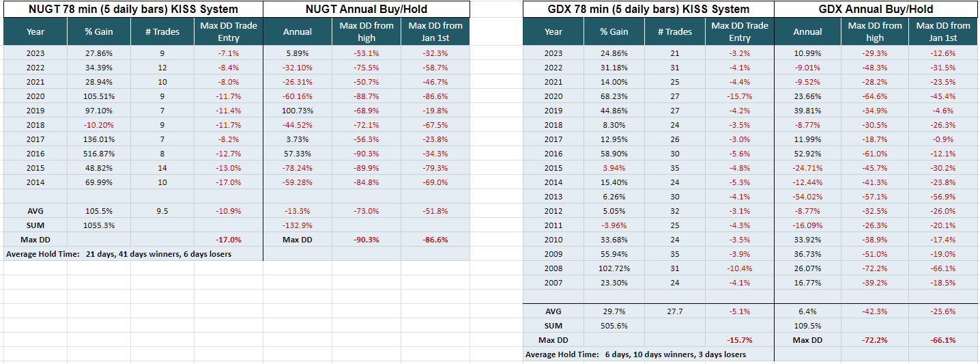980x364 pixels.
Task: Click GDX average hold time 6 days text
Action: click(635, 354)
